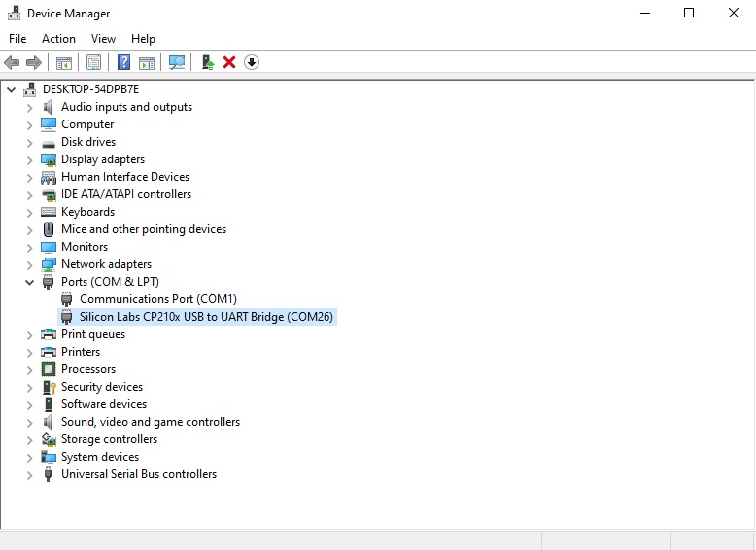The width and height of the screenshot is (756, 550).
Task: Click Scan for hardware changes icon
Action: 177,62
